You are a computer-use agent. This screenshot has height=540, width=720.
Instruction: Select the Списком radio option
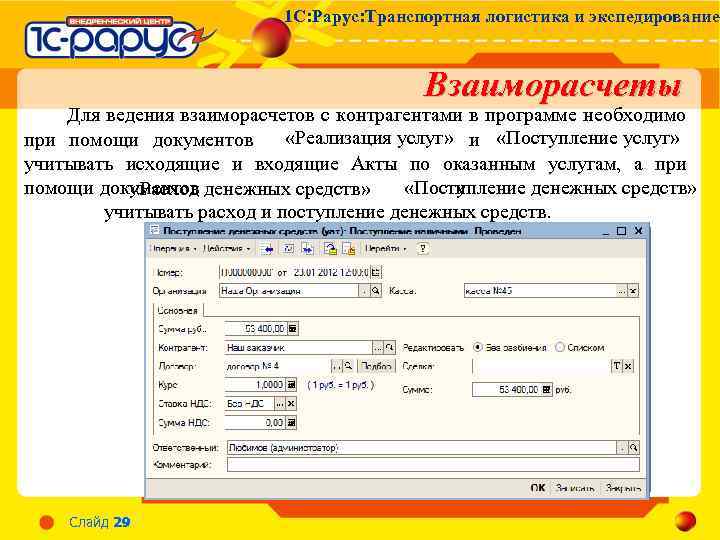[559, 348]
